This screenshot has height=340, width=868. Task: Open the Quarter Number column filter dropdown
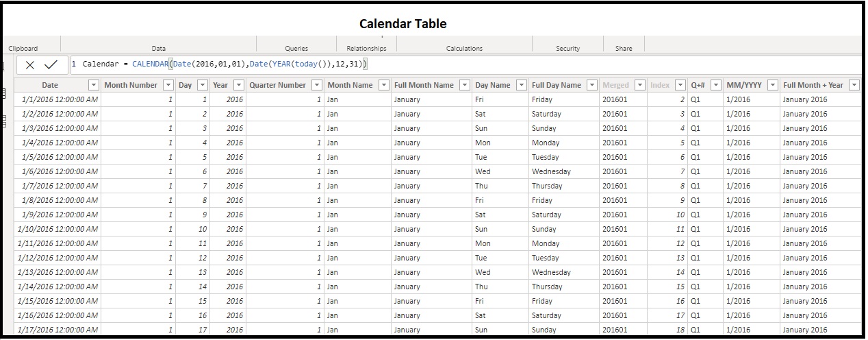click(317, 85)
